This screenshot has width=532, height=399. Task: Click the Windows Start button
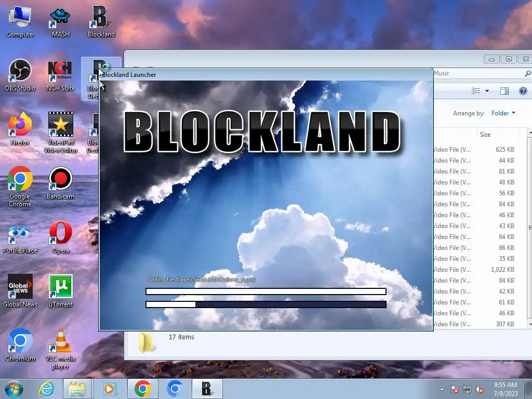14,389
